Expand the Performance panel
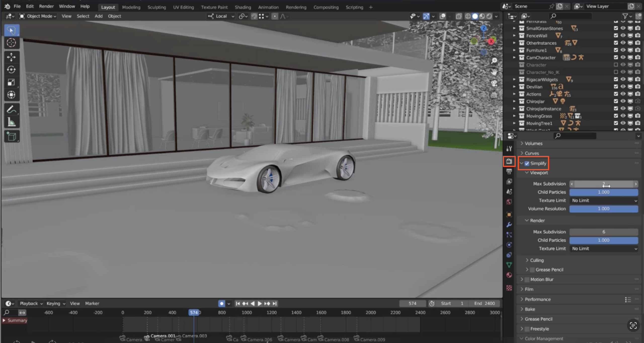The image size is (644, 343). coord(537,299)
